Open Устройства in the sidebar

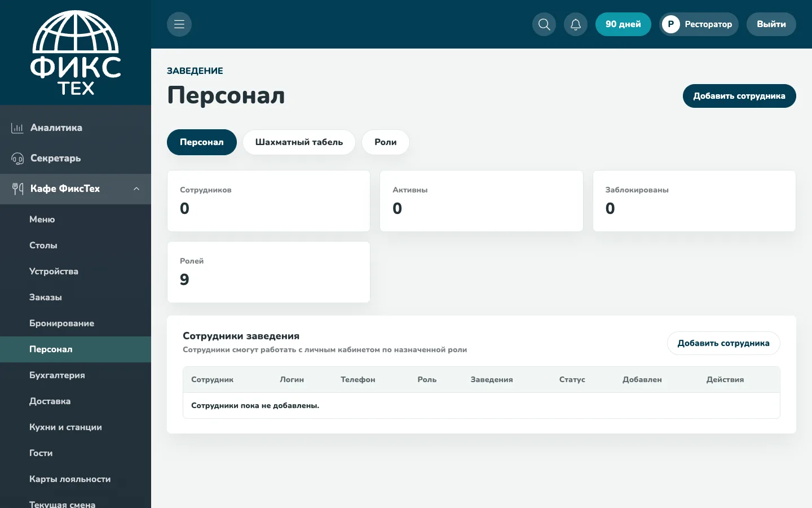[76, 271]
